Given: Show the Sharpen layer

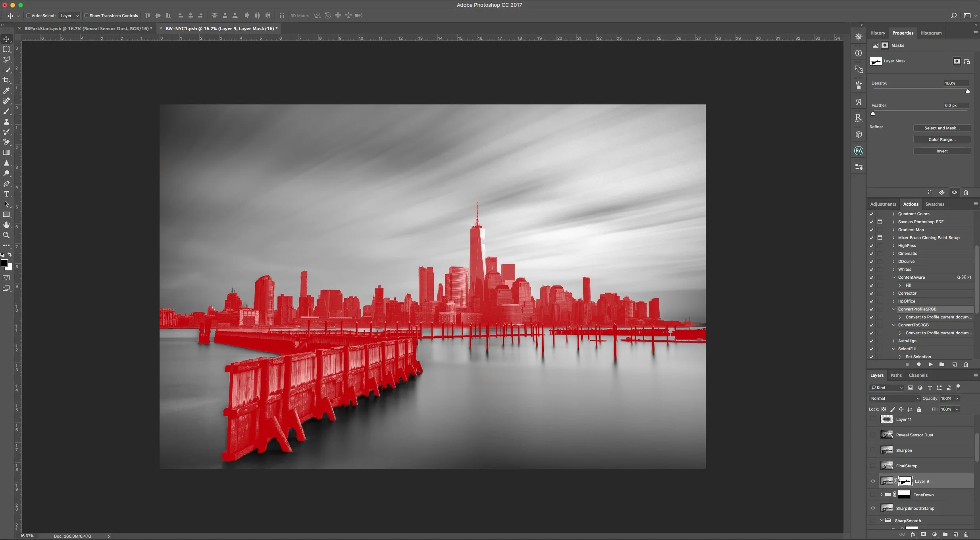Looking at the screenshot, I should pos(873,450).
